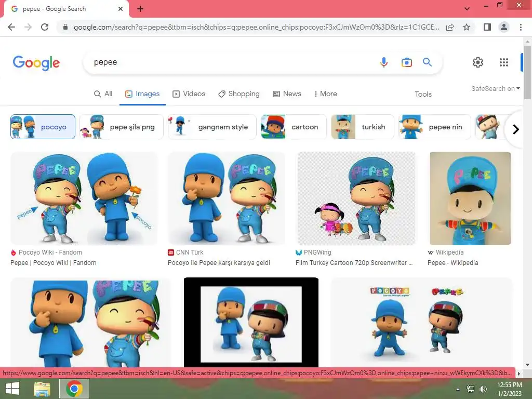
Task: Open the Tools button
Action: click(423, 95)
